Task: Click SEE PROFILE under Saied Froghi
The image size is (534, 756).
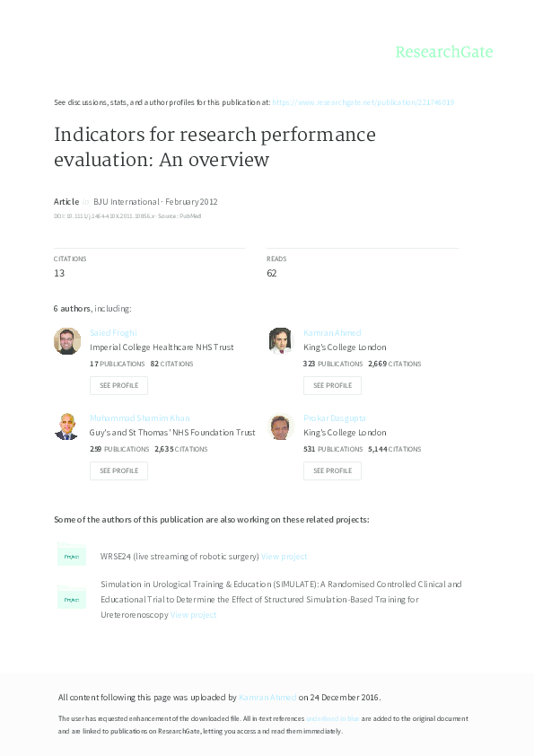Action: pos(118,385)
